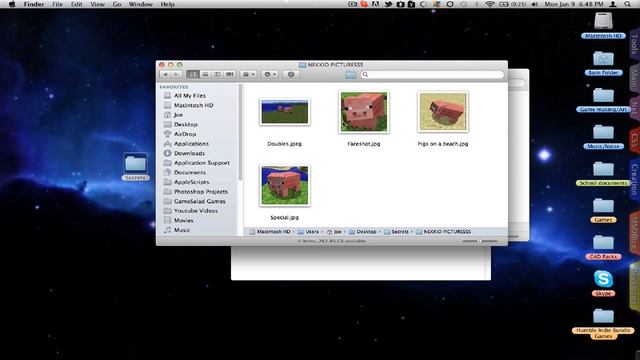Click the volume icon in menu bar
Image resolution: width=640 pixels, height=360 pixels.
pyautogui.click(x=535, y=4)
